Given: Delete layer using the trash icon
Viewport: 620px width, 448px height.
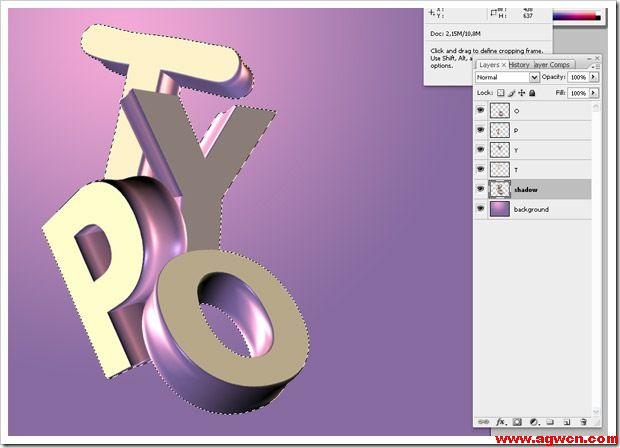Looking at the screenshot, I should click(584, 423).
